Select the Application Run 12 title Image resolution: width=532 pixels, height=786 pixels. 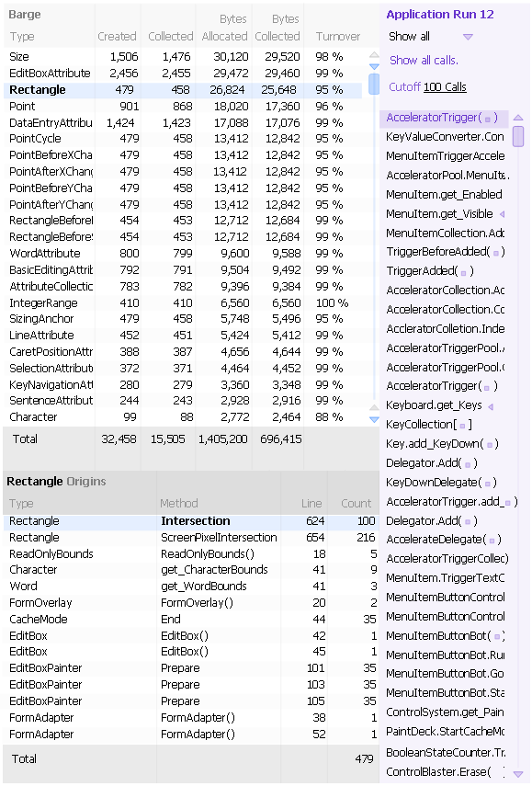point(440,15)
